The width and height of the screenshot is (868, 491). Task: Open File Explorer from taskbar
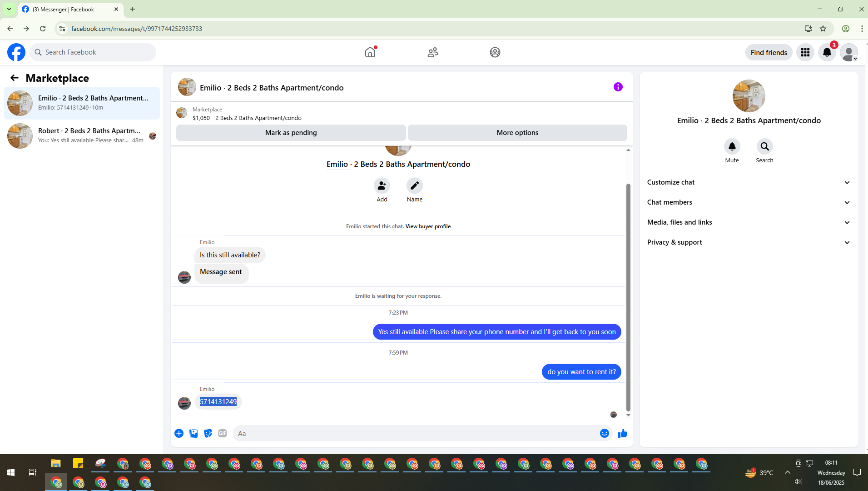pos(56,464)
